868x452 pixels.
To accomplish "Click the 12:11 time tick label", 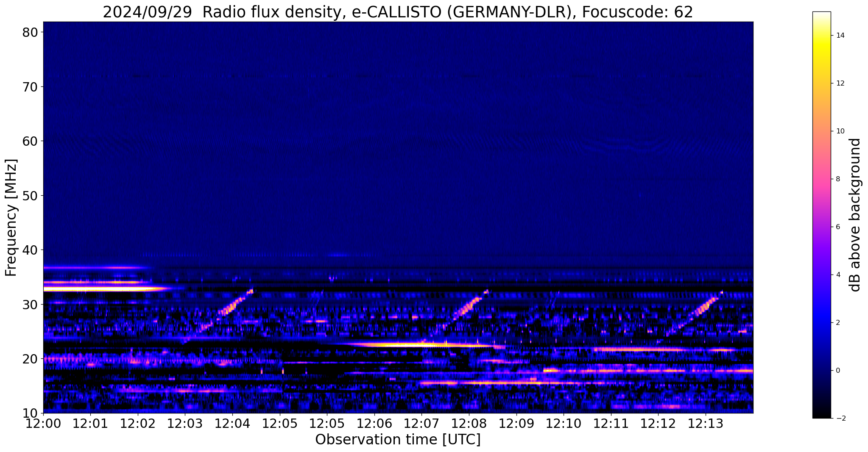I will tap(611, 423).
